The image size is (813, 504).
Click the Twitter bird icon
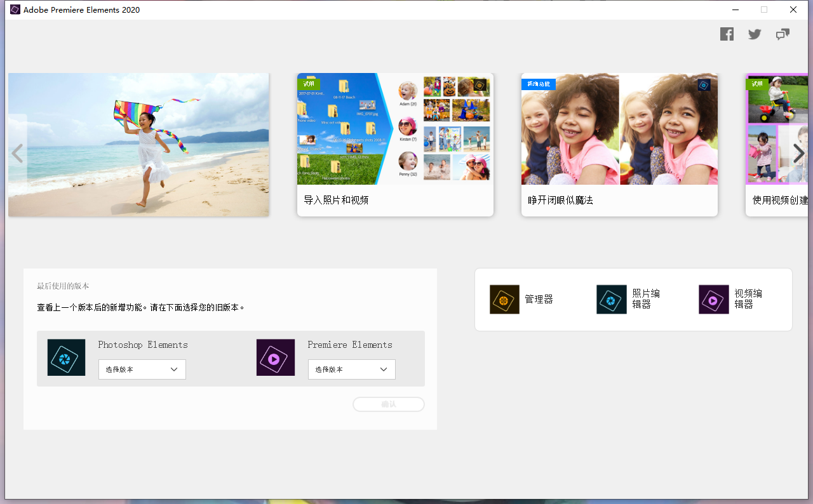[x=755, y=34]
